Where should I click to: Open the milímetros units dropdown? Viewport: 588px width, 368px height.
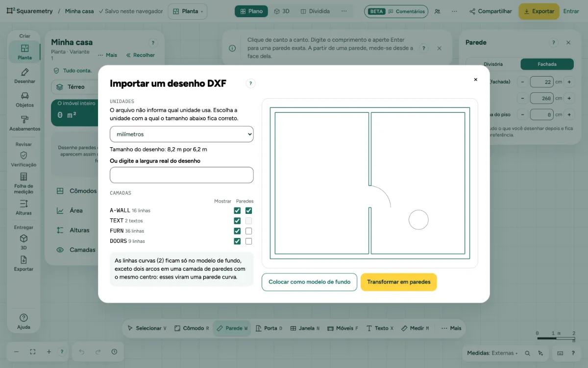pos(181,134)
